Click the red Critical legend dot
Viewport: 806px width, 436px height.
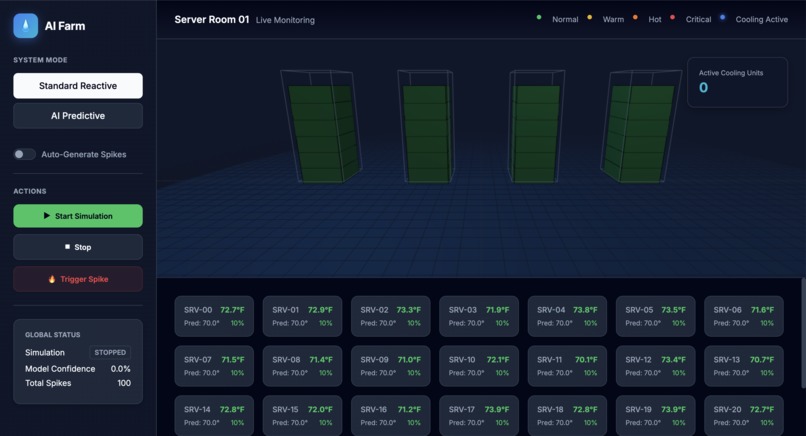[672, 17]
